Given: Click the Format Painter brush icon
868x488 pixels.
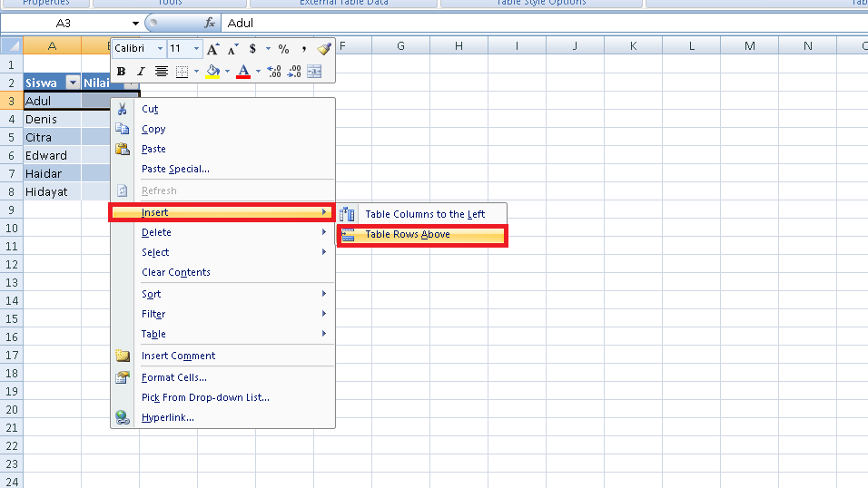Looking at the screenshot, I should (x=324, y=49).
